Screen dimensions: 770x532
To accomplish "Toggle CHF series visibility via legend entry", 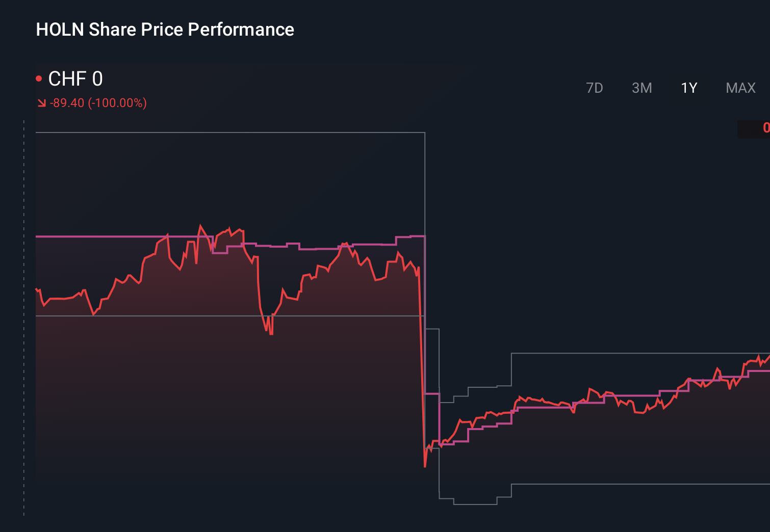I will point(75,79).
